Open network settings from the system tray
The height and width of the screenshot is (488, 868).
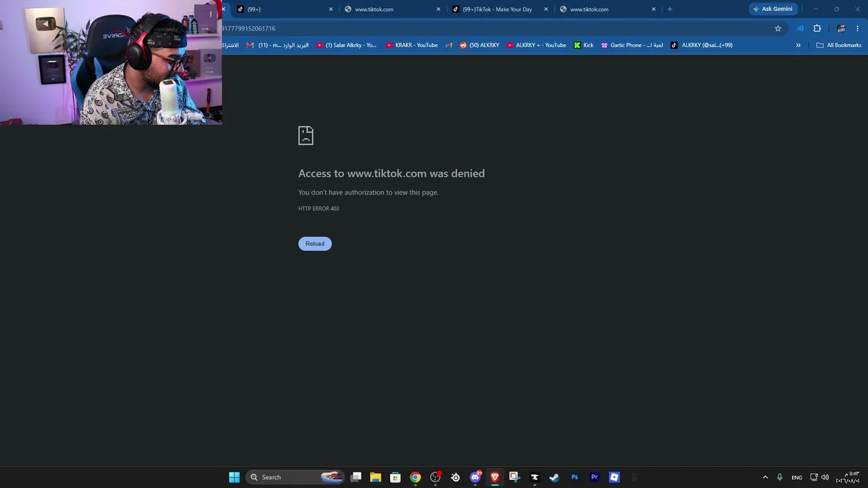tap(814, 477)
